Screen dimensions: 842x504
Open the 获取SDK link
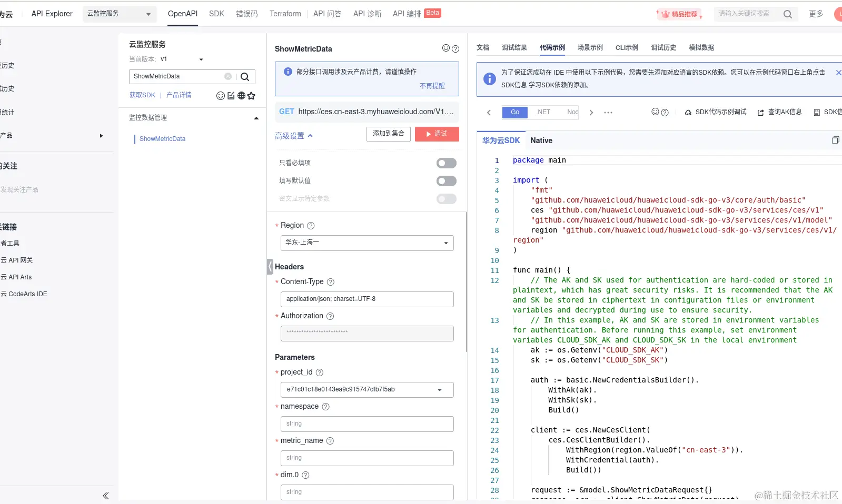click(x=142, y=95)
